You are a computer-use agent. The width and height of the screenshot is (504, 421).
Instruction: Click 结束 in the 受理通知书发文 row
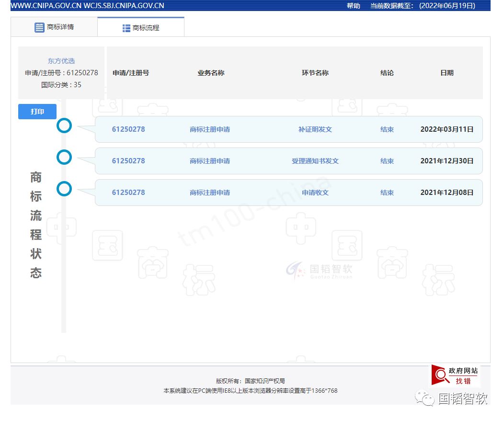[x=387, y=160]
